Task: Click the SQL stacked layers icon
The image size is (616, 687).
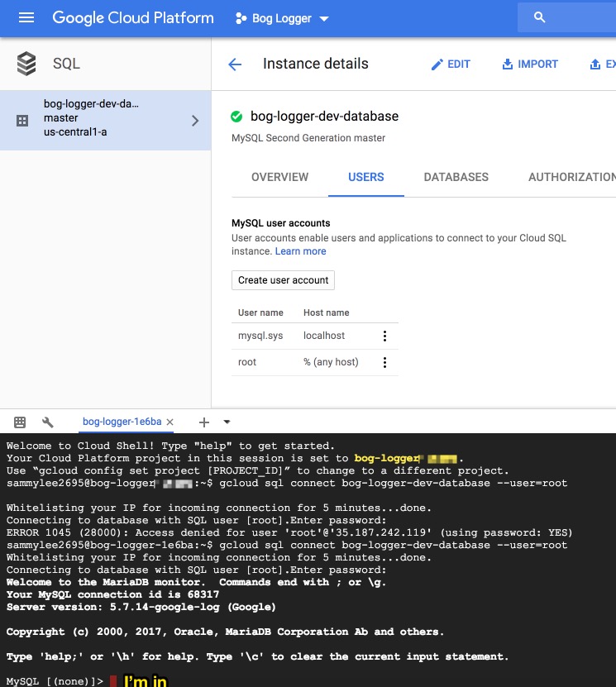Action: (x=26, y=64)
